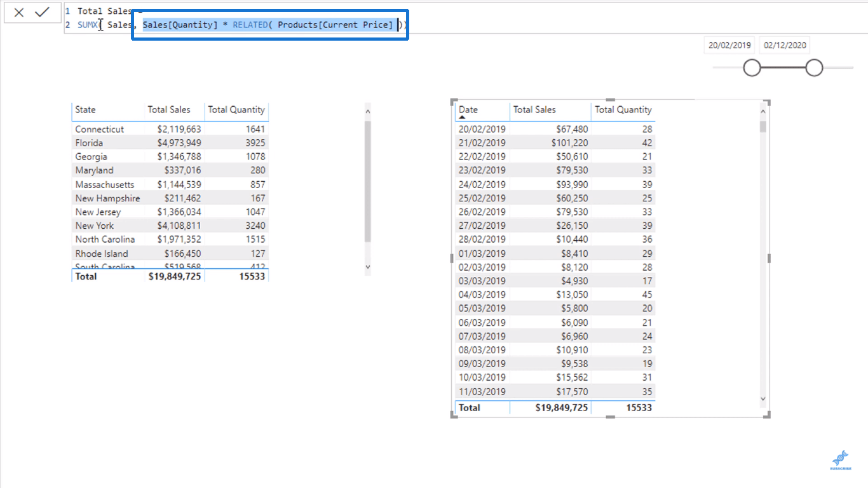Click the Products[Current Price] reference
The image size is (868, 488).
pyautogui.click(x=336, y=25)
